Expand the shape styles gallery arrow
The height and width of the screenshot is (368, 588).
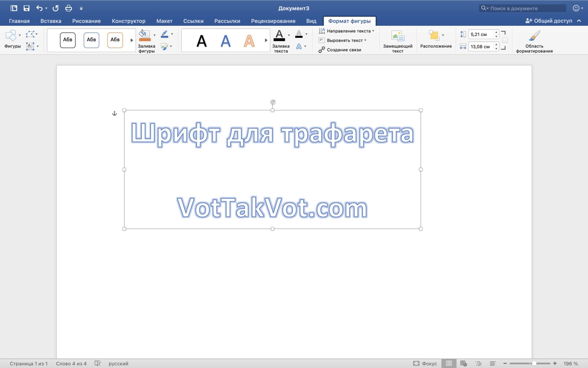point(132,40)
